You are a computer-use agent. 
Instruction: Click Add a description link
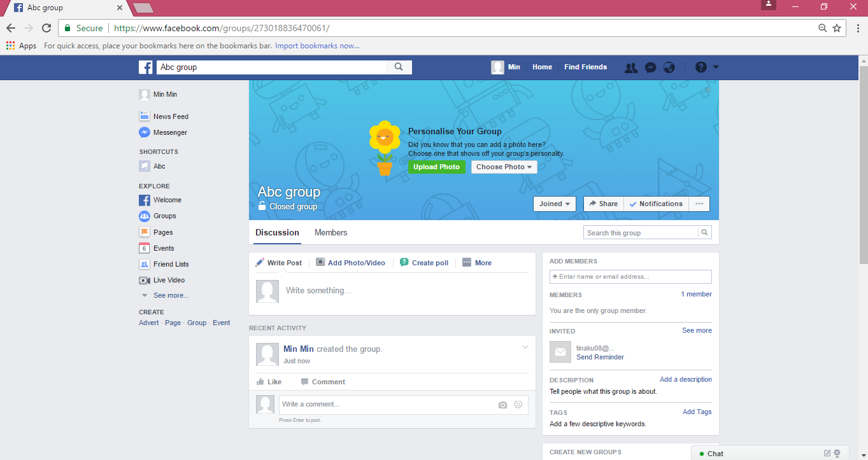pyautogui.click(x=686, y=379)
